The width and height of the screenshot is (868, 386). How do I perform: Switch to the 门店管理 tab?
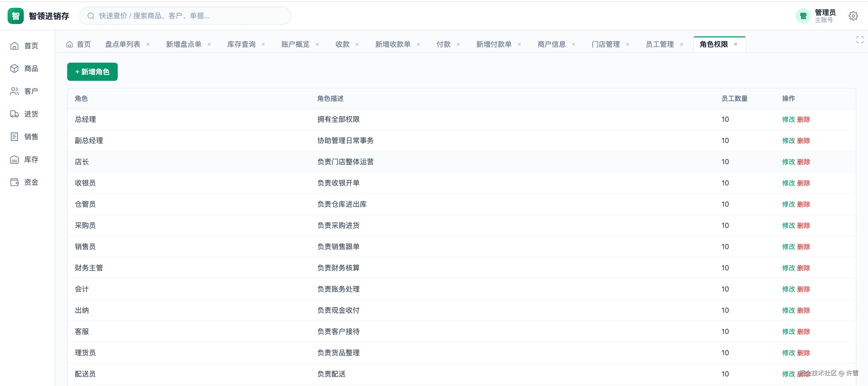(606, 44)
